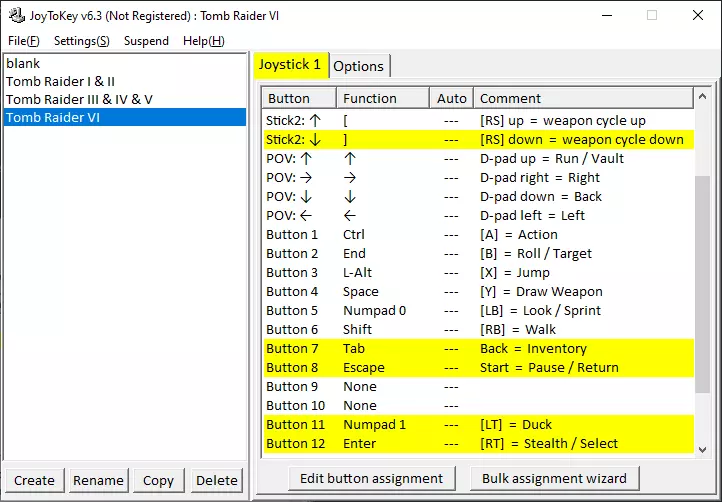Screen dimensions: 722x502
Task: Select the Stick2 up row
Action: [x=478, y=121]
